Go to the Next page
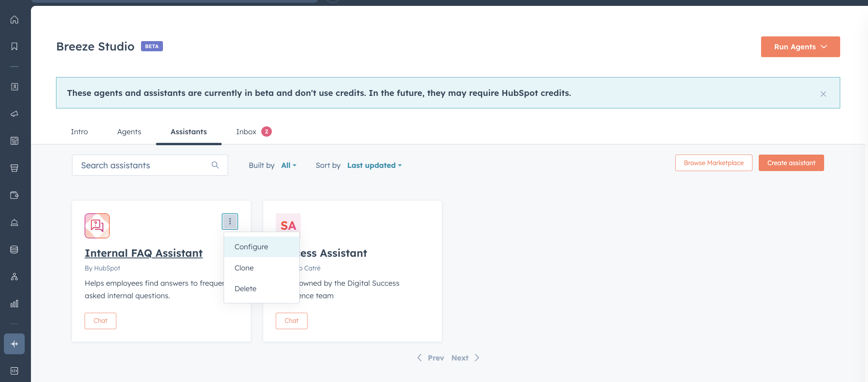The image size is (868, 382). [465, 358]
